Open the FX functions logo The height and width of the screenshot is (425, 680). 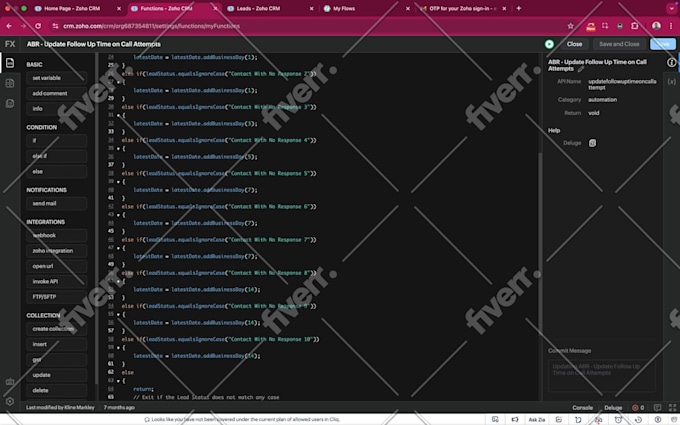point(10,44)
